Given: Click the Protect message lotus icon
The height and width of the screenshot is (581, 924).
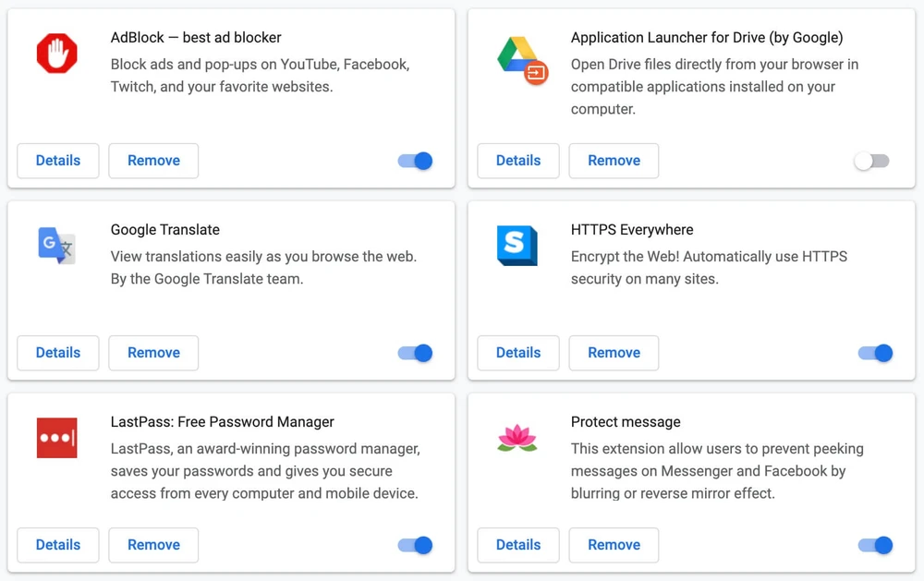Looking at the screenshot, I should (517, 437).
